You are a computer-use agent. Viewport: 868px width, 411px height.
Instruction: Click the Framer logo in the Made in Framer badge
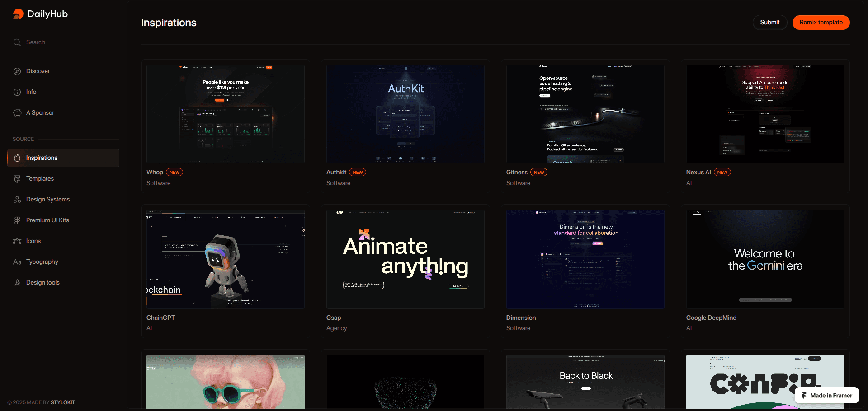[804, 395]
